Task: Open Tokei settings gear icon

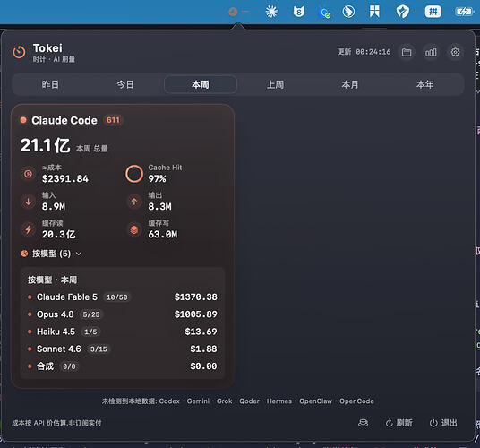Action: 455,52
